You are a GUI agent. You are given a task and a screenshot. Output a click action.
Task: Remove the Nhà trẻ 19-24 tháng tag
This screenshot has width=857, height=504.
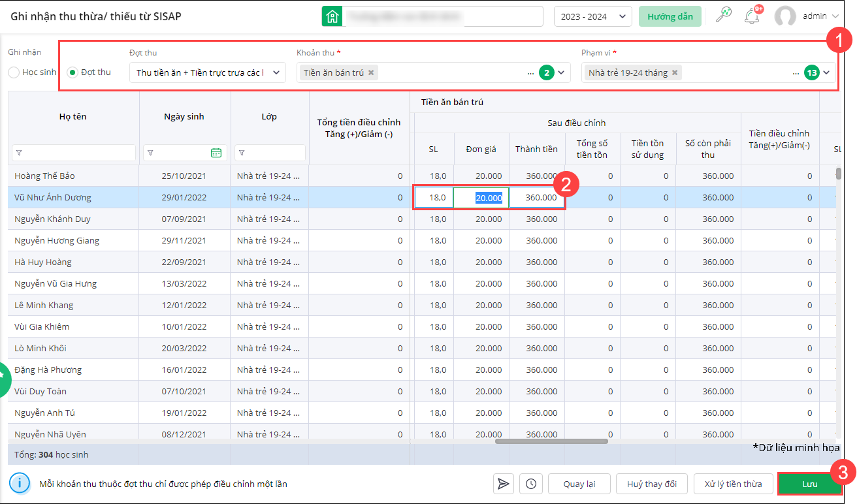675,72
